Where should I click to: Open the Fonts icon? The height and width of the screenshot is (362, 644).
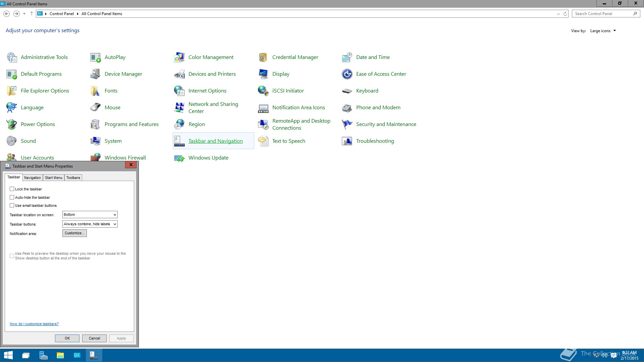pyautogui.click(x=96, y=91)
